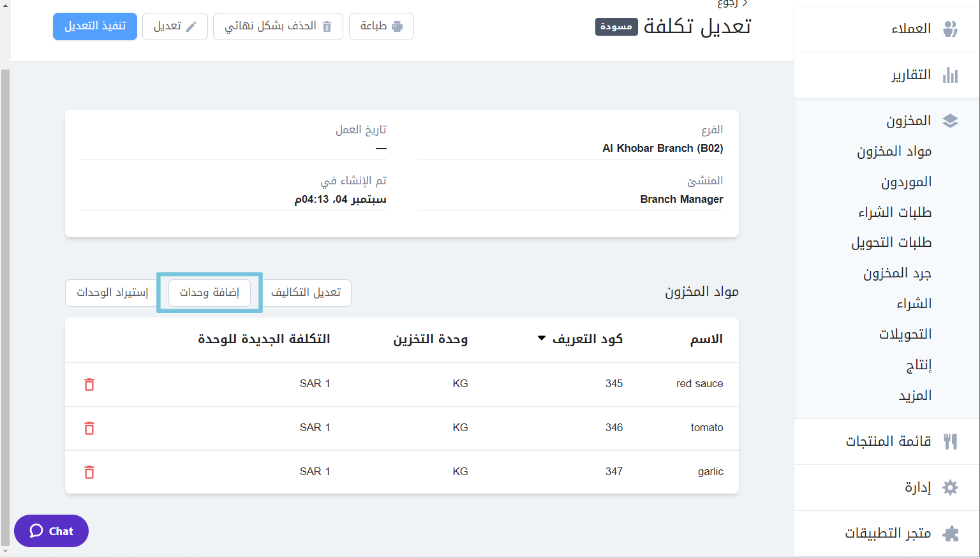Click the متجر التطبيقات puzzle icon
Image resolution: width=980 pixels, height=558 pixels.
coord(949,533)
